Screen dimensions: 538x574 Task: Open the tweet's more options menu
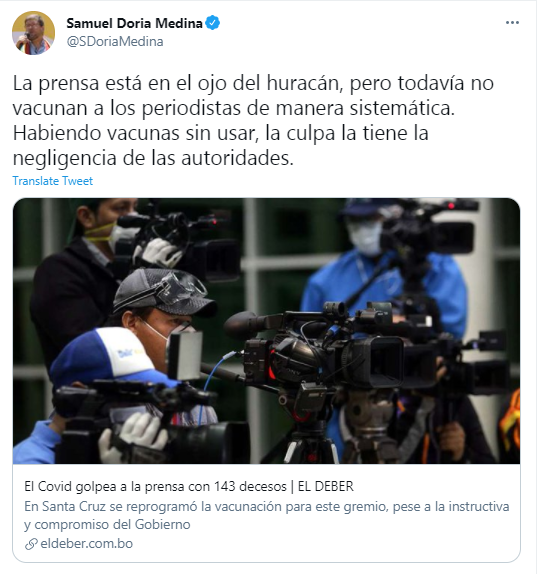(512, 23)
